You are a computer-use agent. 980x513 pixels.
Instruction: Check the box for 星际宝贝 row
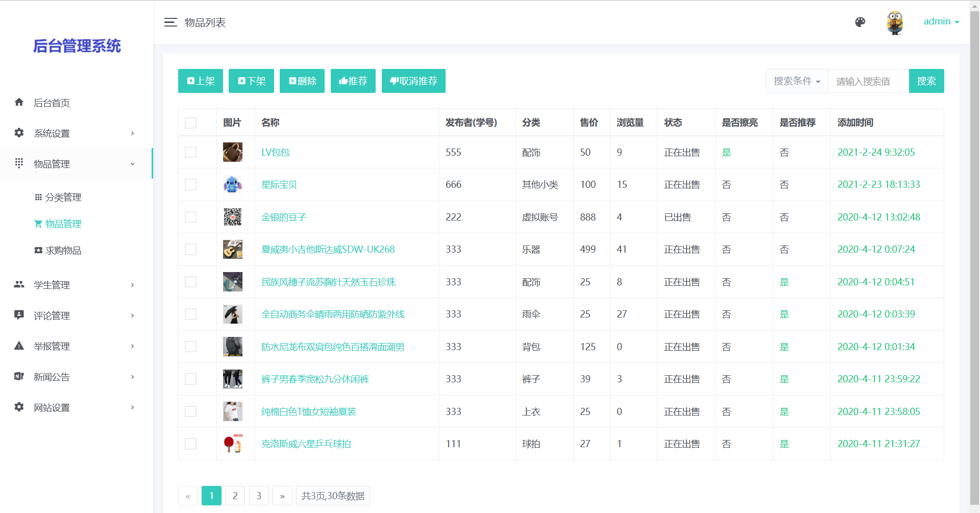(190, 184)
